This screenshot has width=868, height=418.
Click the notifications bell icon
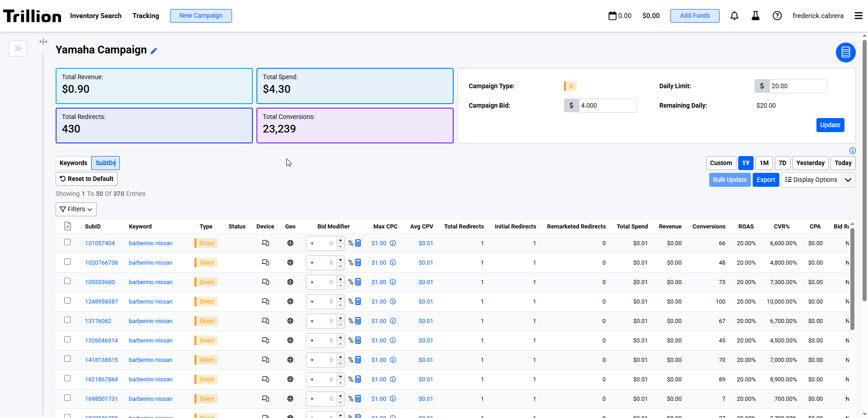[x=734, y=16]
